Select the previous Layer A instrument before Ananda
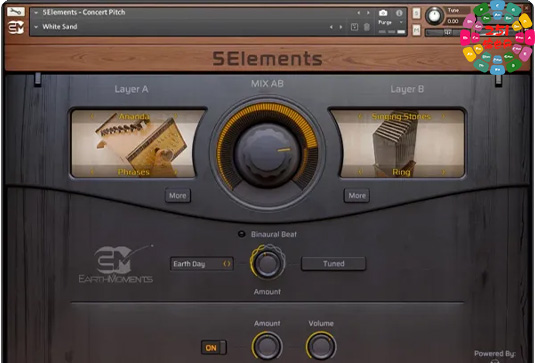Viewport: 535px width, 363px height. click(92, 117)
